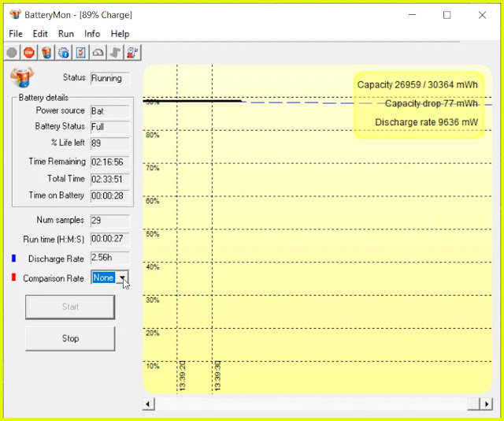Click the Num samples field showing 29

point(110,221)
